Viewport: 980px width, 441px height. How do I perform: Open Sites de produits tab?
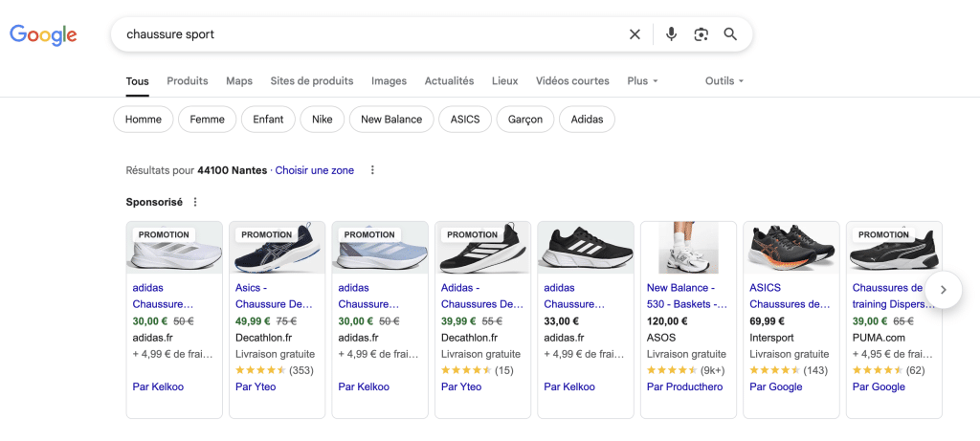pyautogui.click(x=312, y=81)
